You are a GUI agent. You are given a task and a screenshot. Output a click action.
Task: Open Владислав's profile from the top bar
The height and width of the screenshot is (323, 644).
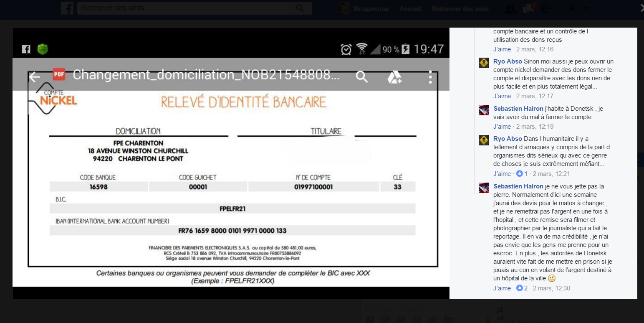364,8
